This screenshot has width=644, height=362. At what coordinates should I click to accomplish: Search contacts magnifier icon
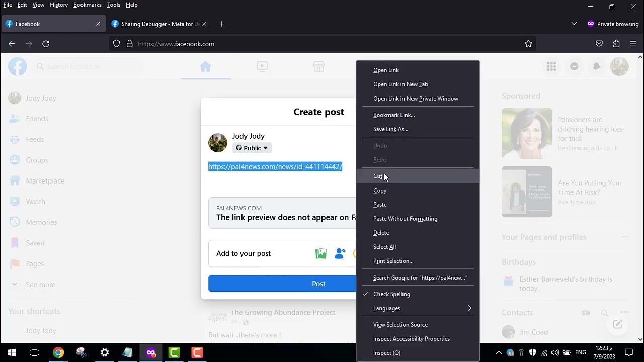click(605, 313)
